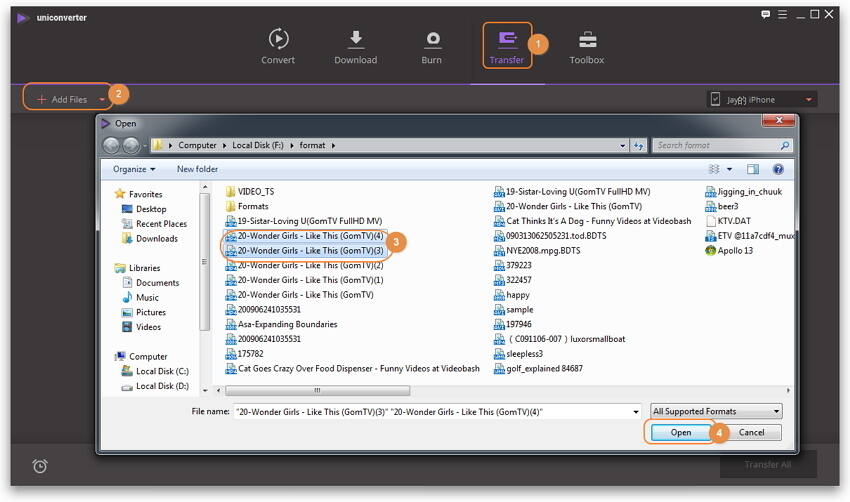Open Documents library
The height and width of the screenshot is (502, 850).
click(x=157, y=282)
